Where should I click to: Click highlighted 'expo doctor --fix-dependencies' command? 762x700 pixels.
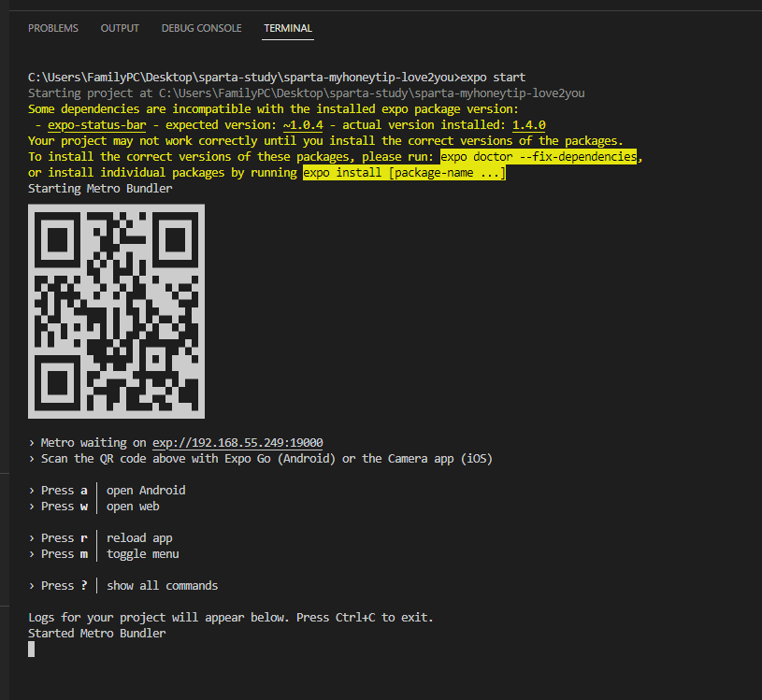tap(539, 156)
